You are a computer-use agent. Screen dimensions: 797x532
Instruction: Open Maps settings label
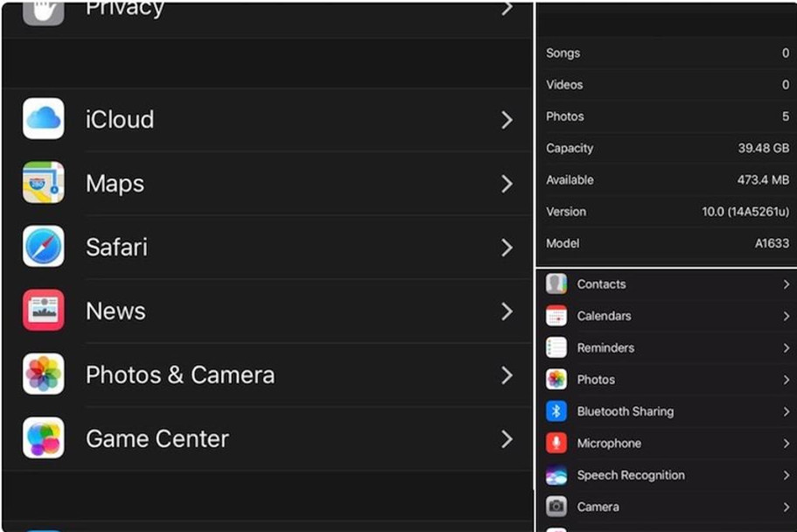click(x=115, y=184)
